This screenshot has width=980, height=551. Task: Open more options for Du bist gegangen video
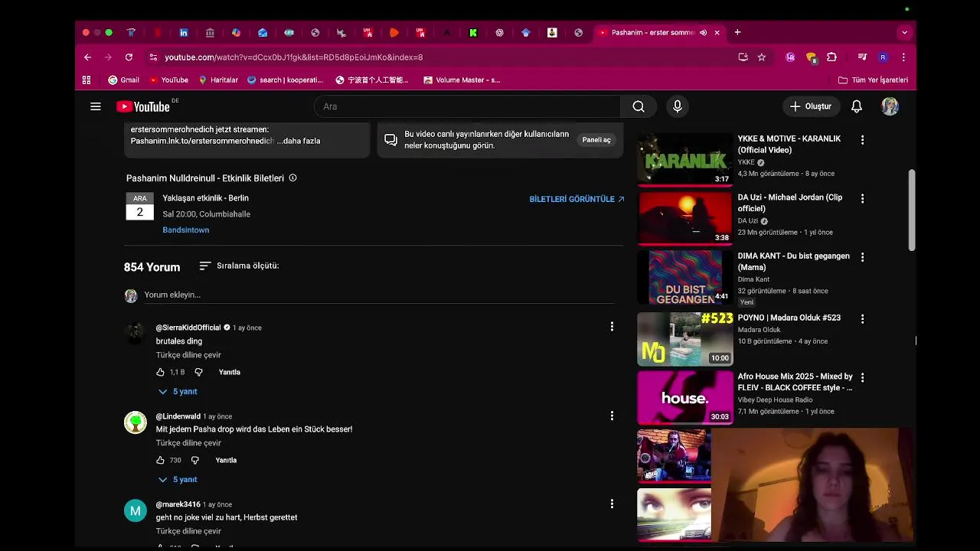click(862, 257)
